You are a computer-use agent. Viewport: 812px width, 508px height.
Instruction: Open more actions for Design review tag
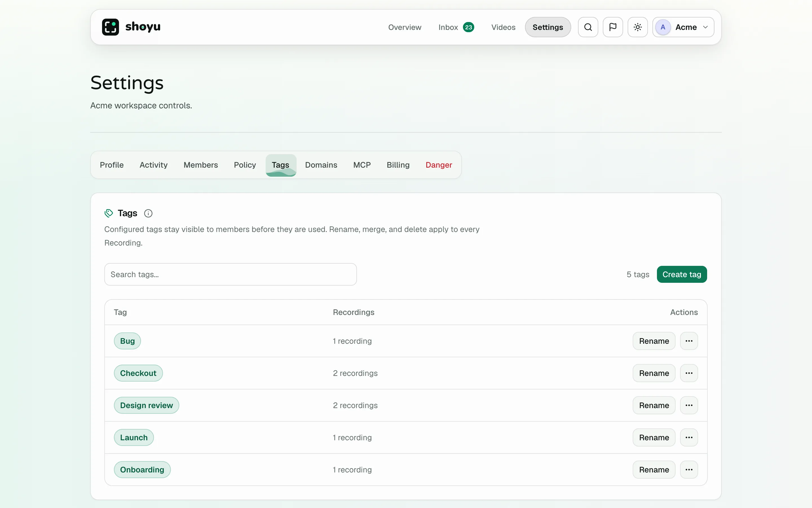point(689,406)
